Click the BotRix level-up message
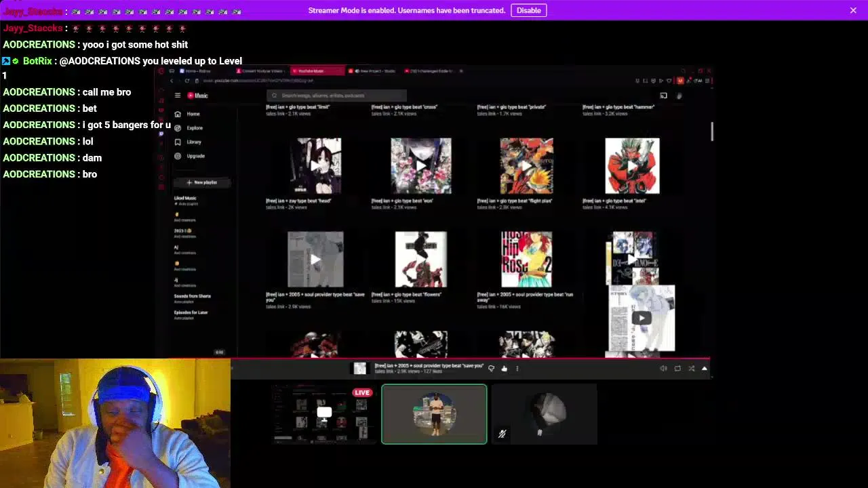The height and width of the screenshot is (488, 868). pos(123,68)
